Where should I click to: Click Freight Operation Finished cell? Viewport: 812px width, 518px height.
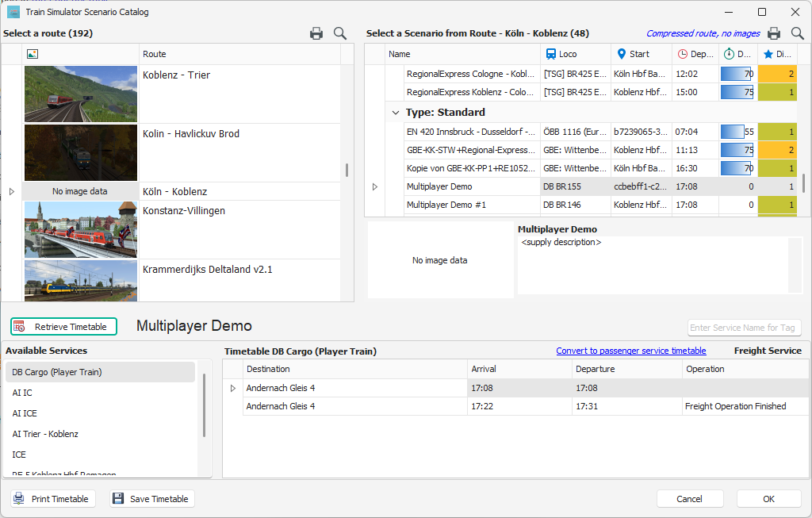(x=745, y=406)
